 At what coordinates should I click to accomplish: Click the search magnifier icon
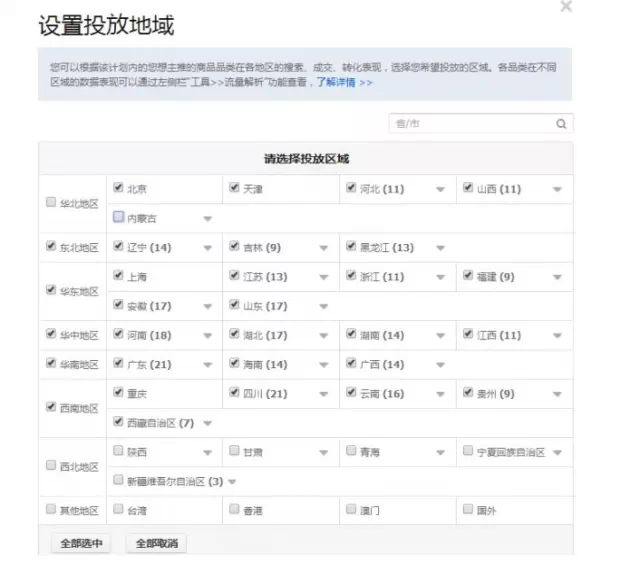tap(561, 124)
